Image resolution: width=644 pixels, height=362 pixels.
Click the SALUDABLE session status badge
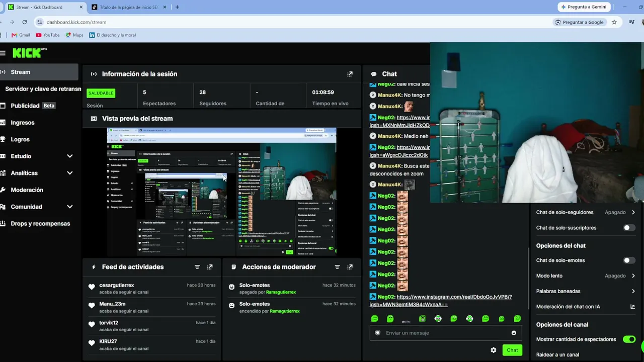tap(101, 93)
